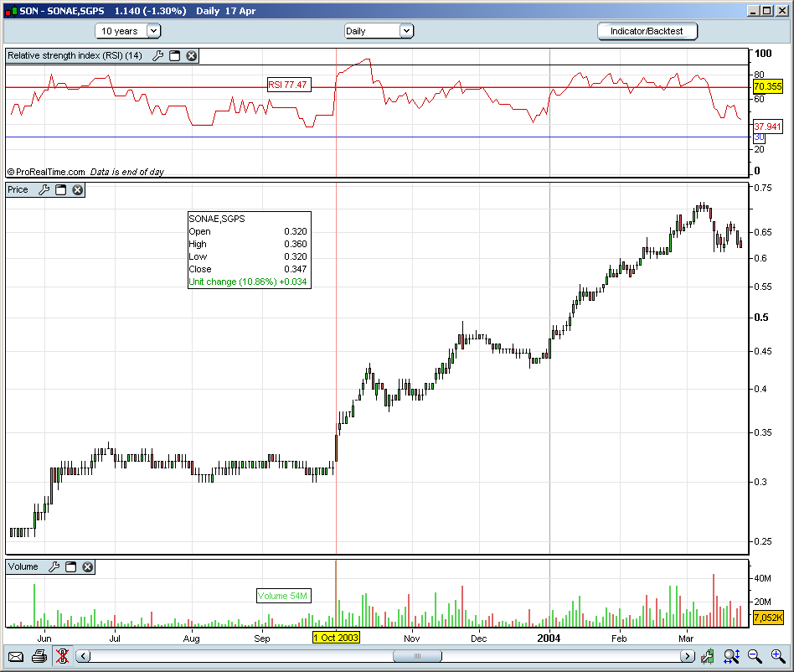Image resolution: width=794 pixels, height=672 pixels.
Task: Click the High 0.360 row in data box
Action: click(248, 244)
